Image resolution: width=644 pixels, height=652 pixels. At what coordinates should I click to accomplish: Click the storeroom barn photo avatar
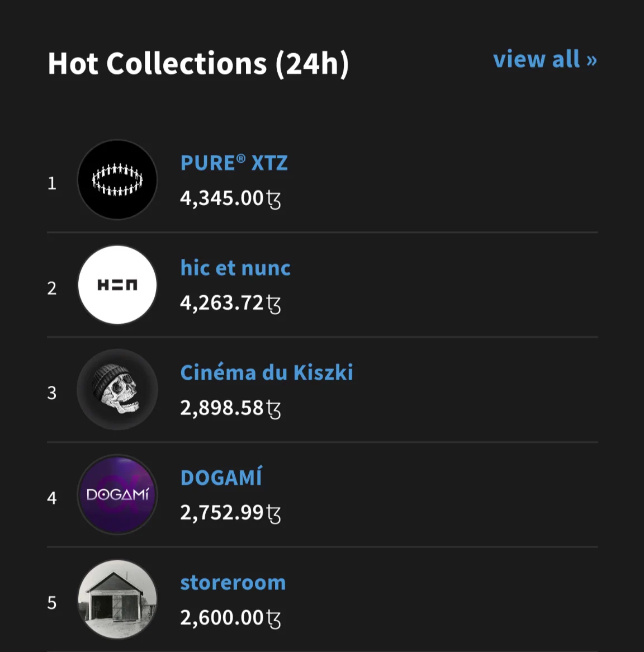tap(117, 599)
